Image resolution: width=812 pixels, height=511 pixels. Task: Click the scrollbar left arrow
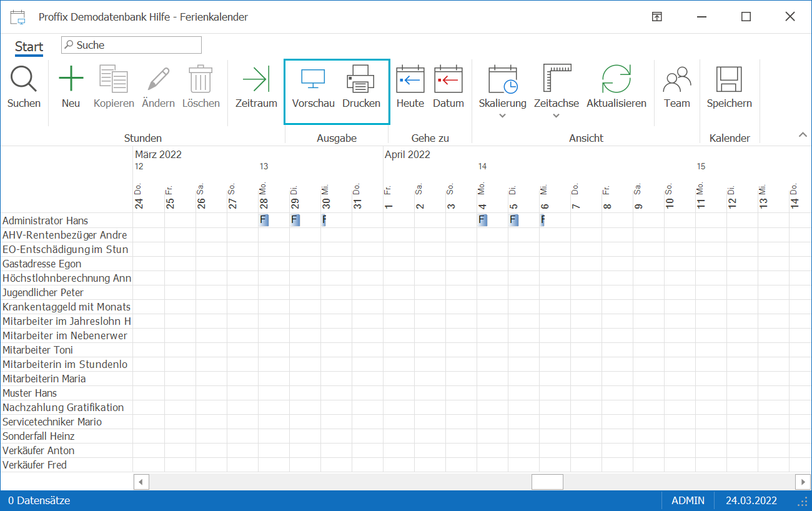point(141,482)
